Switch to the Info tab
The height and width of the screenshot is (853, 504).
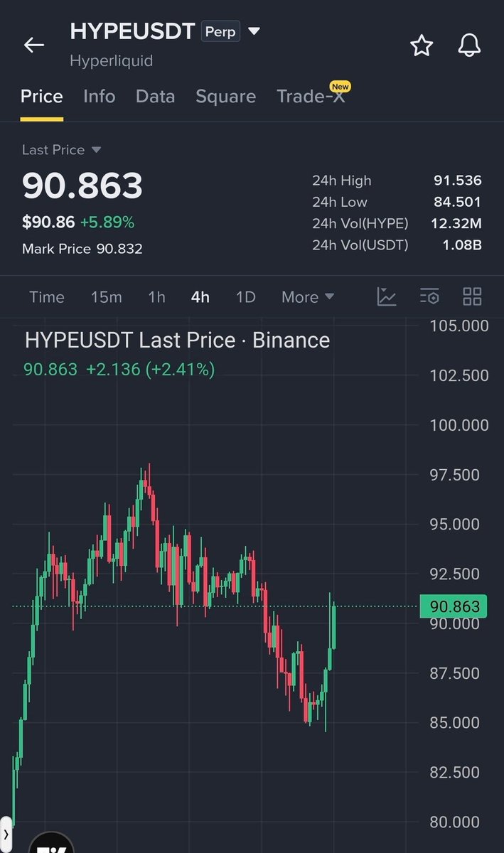tap(100, 97)
